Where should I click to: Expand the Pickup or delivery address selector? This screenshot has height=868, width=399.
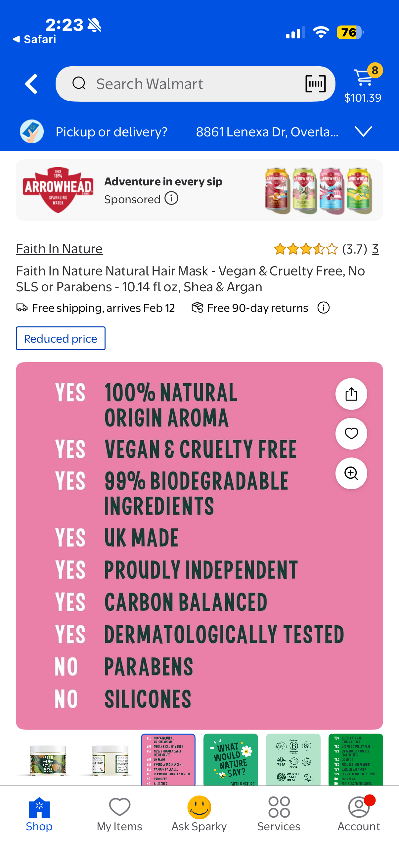pos(364,131)
